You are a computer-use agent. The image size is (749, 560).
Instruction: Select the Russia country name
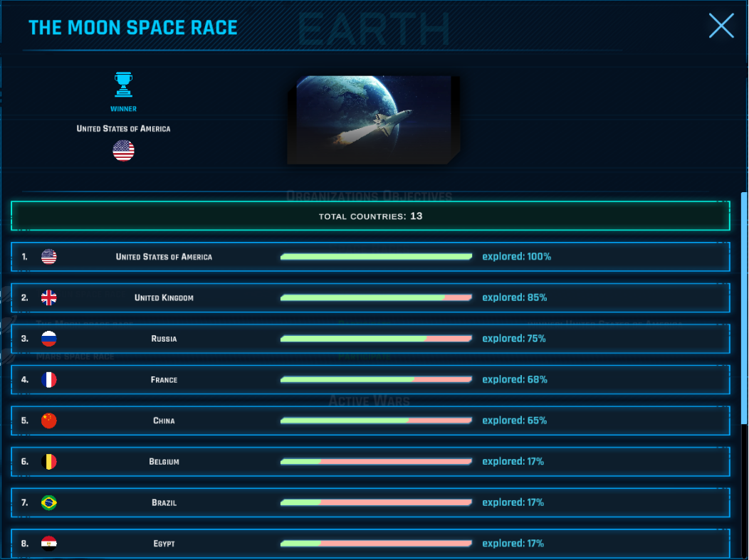164,339
